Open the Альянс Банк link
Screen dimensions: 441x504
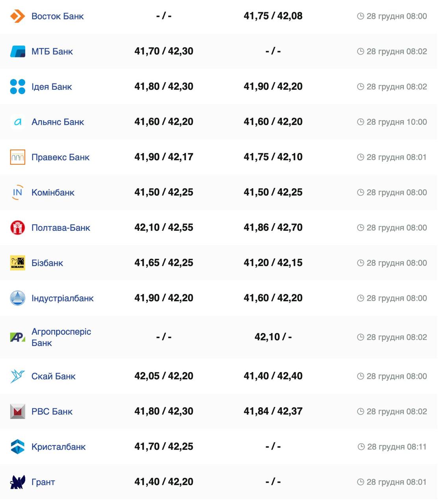[58, 122]
